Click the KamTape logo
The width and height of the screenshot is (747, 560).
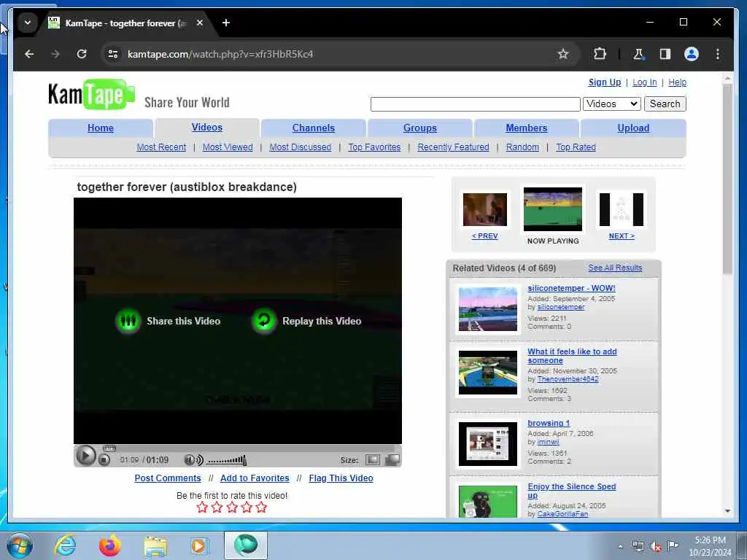pyautogui.click(x=91, y=94)
